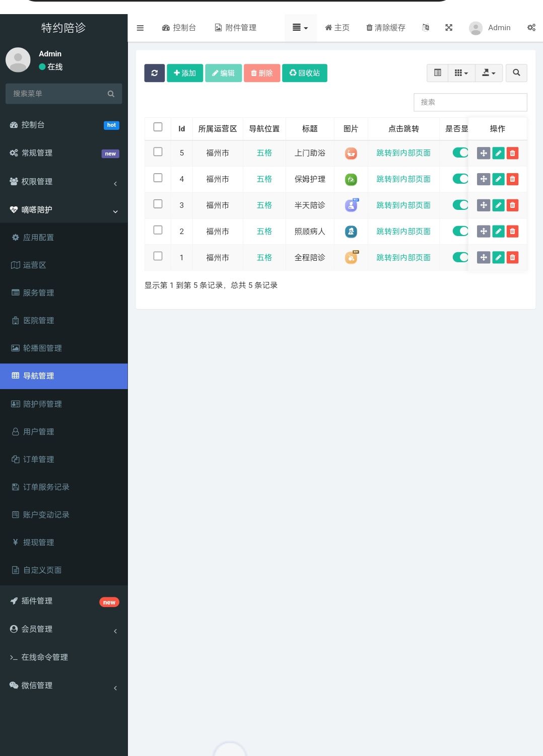This screenshot has width=543, height=756.
Task: Click the refresh table icon
Action: [154, 73]
